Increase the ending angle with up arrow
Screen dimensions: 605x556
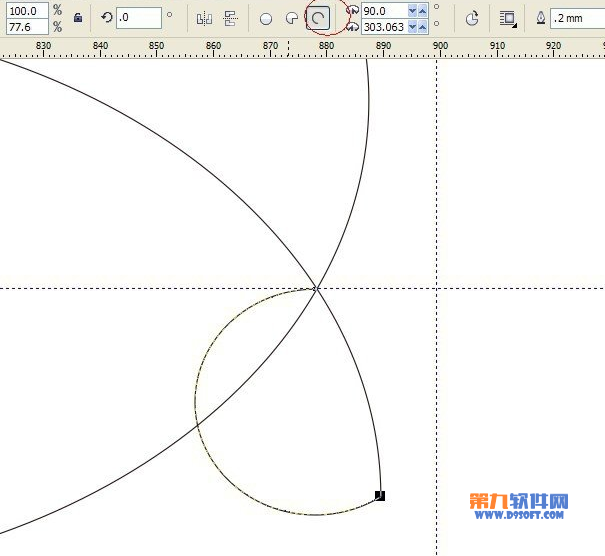point(422,27)
